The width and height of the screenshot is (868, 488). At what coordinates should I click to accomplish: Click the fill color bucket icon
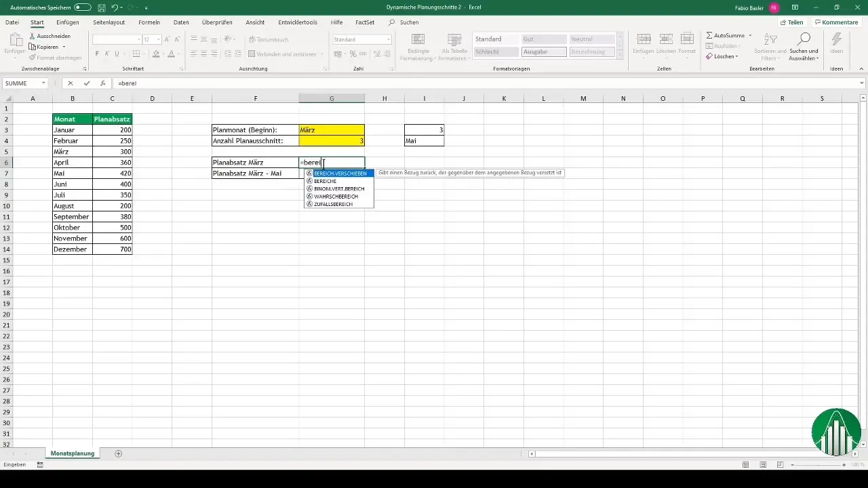coord(155,54)
